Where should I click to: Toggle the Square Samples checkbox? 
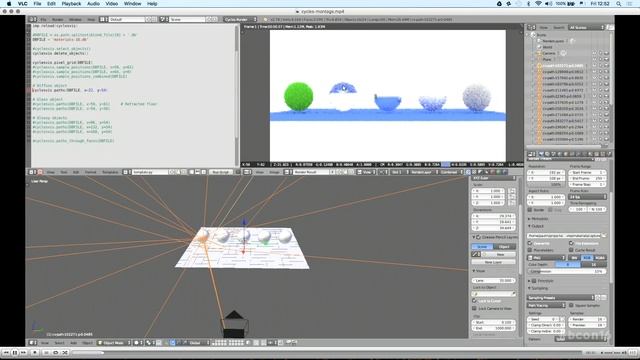(571, 305)
